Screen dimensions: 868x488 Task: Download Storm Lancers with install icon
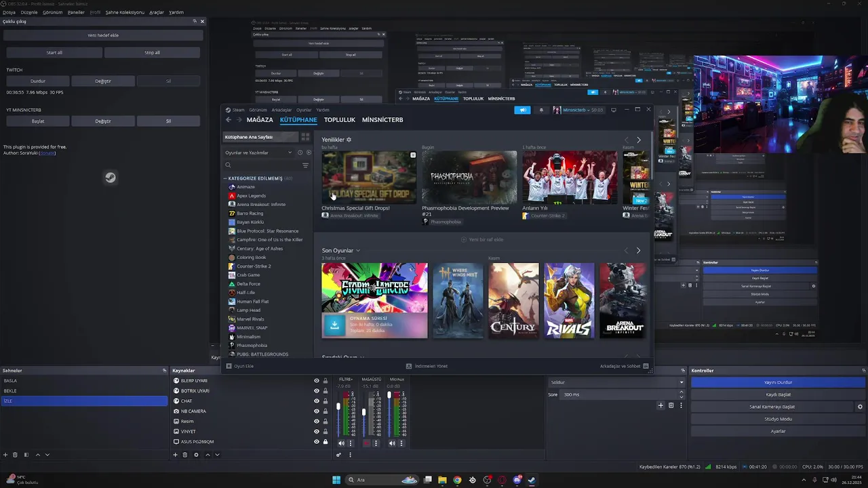[x=334, y=325]
